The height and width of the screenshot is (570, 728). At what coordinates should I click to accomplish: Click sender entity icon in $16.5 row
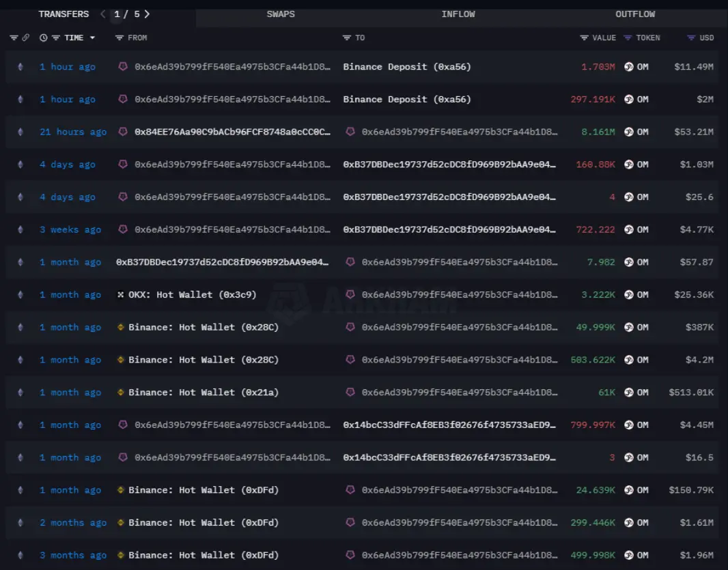(x=122, y=457)
